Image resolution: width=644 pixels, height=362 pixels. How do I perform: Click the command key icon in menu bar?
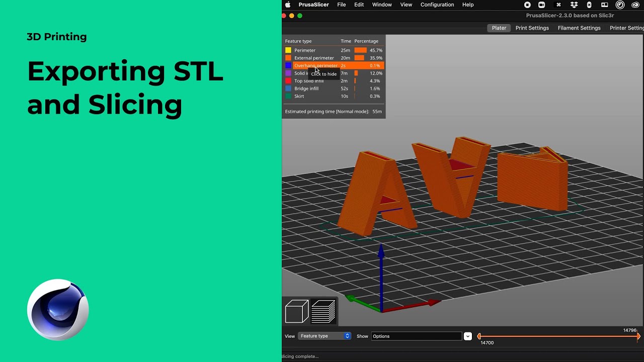click(558, 5)
